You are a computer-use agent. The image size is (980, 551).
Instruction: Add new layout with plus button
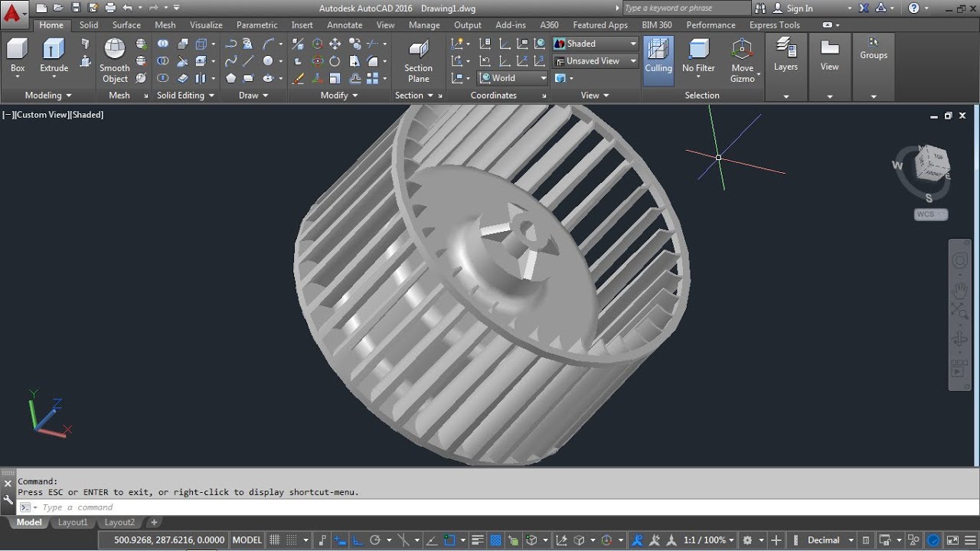pos(154,523)
